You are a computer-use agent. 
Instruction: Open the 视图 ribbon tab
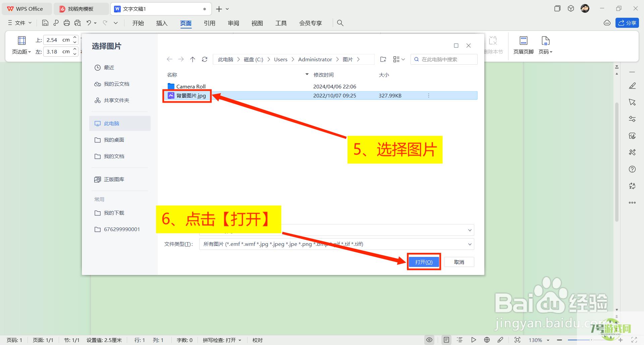[x=257, y=23]
